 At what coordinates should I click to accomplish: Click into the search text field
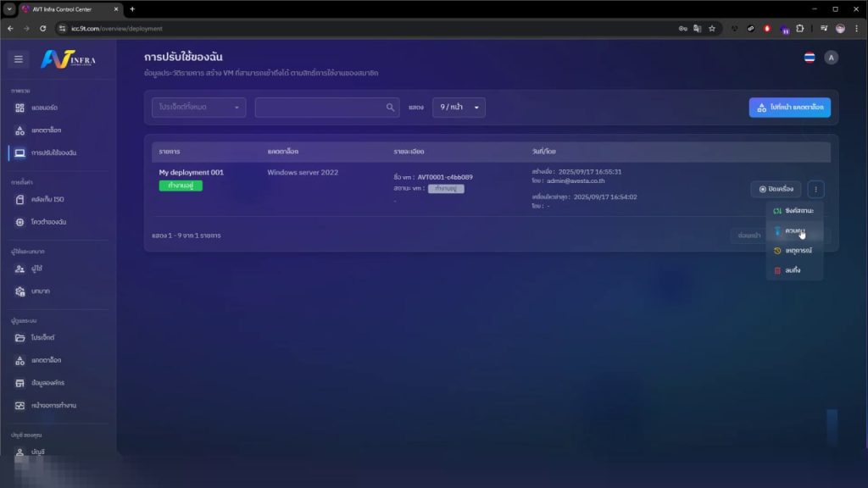click(x=318, y=108)
